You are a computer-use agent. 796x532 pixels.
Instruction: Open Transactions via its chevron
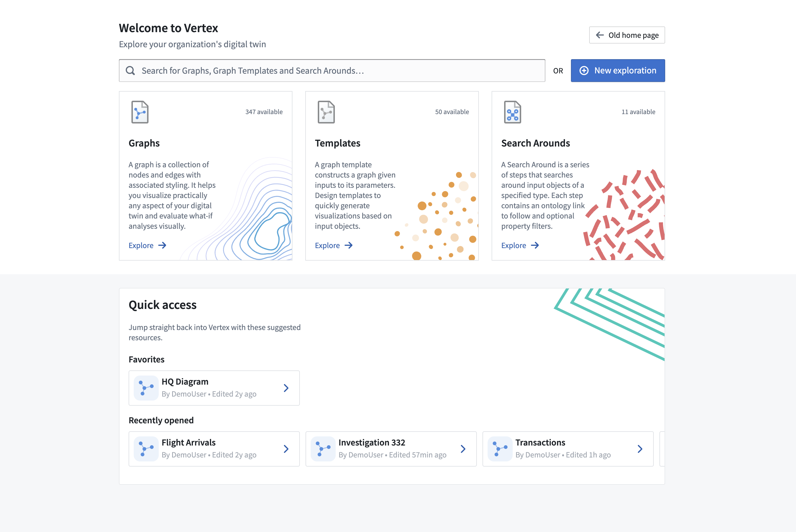click(x=640, y=449)
